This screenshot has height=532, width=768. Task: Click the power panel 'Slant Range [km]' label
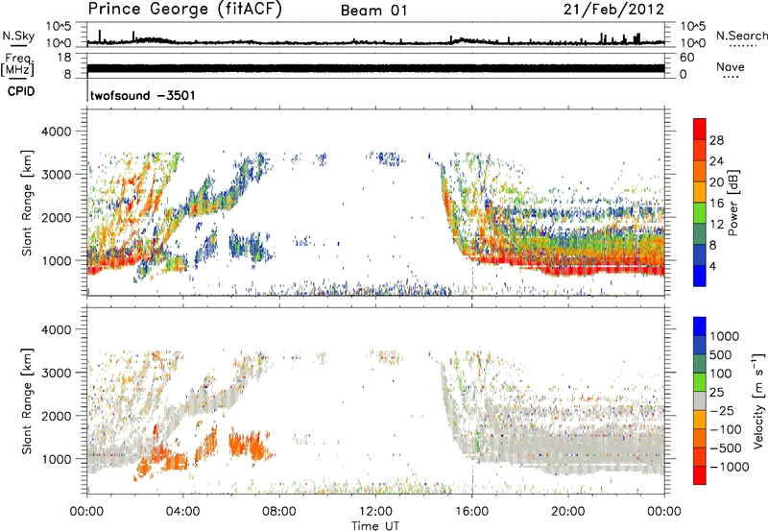tap(27, 203)
